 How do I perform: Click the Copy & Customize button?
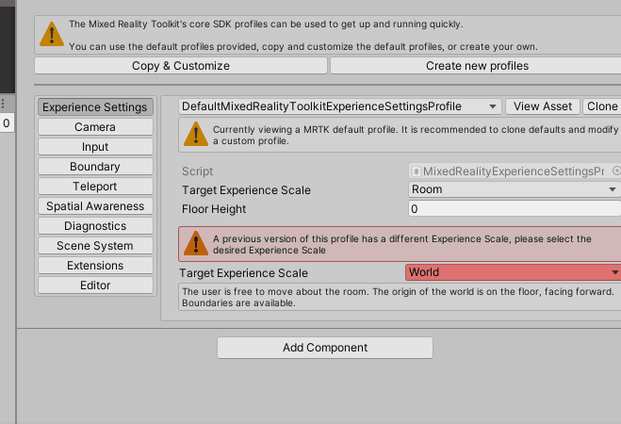coord(181,66)
